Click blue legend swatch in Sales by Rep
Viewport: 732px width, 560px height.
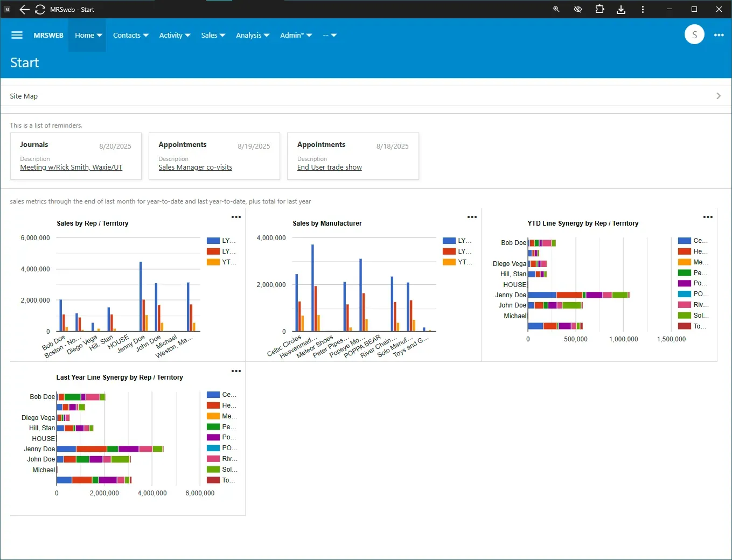[213, 241]
